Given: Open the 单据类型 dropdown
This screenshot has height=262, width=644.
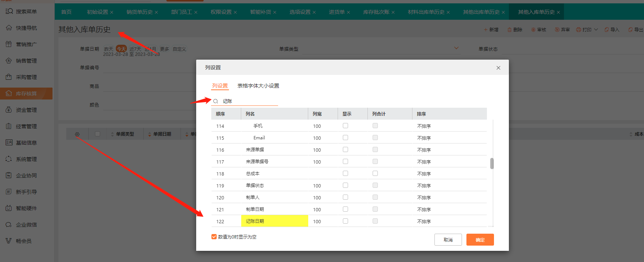Looking at the screenshot, I should pyautogui.click(x=381, y=48).
